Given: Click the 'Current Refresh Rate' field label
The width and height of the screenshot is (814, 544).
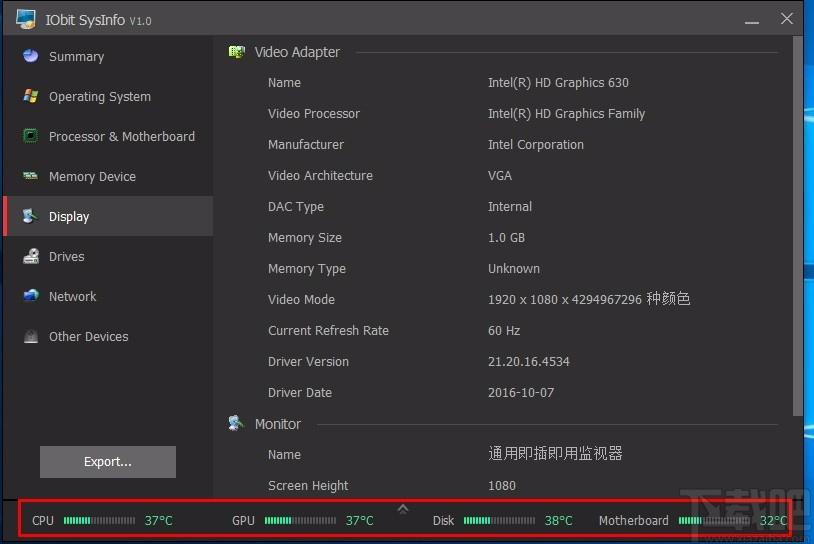Looking at the screenshot, I should point(328,331).
